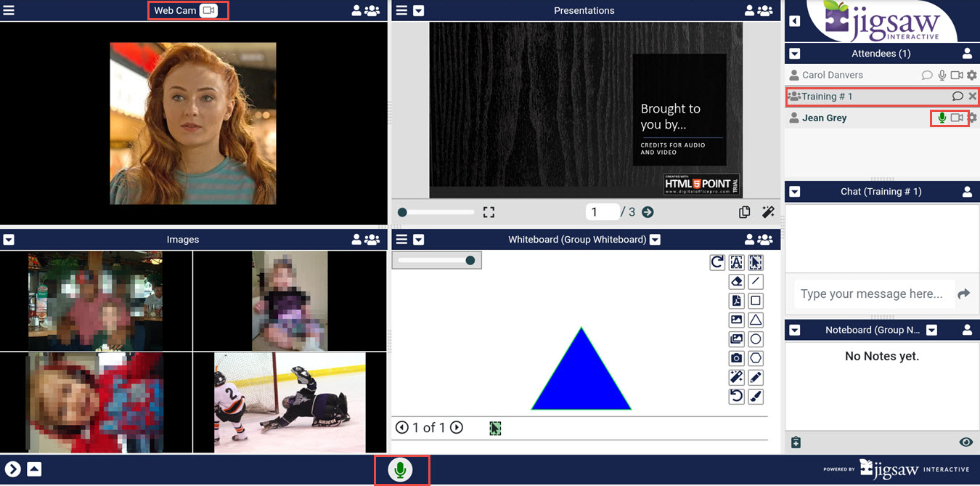Click the PDF import icon on whiteboard
The height and width of the screenshot is (486, 980).
736,301
